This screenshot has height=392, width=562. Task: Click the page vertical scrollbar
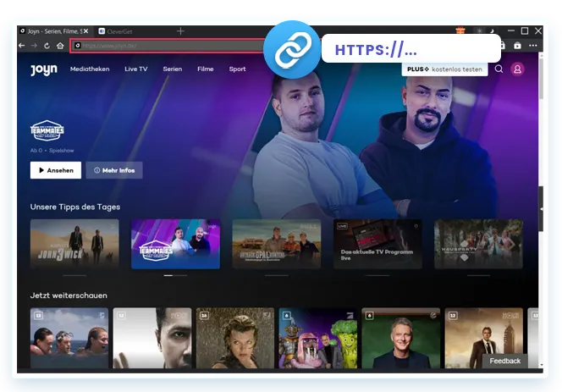click(x=541, y=79)
